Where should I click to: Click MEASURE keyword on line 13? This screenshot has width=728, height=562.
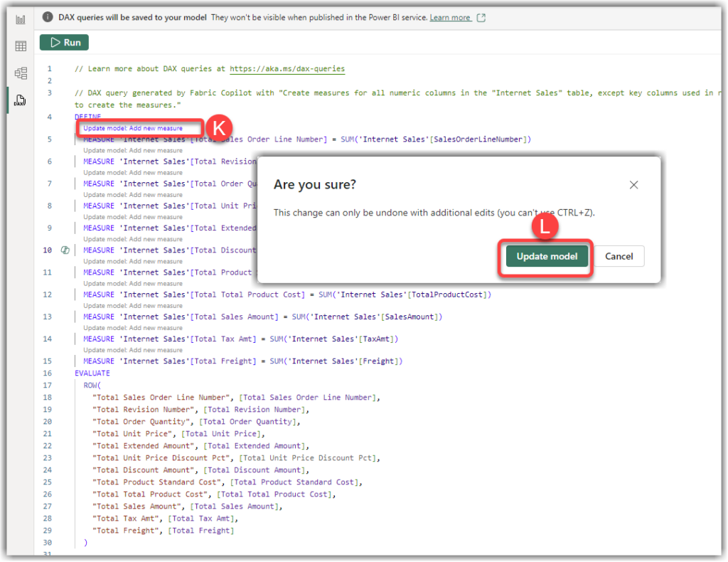pyautogui.click(x=99, y=317)
